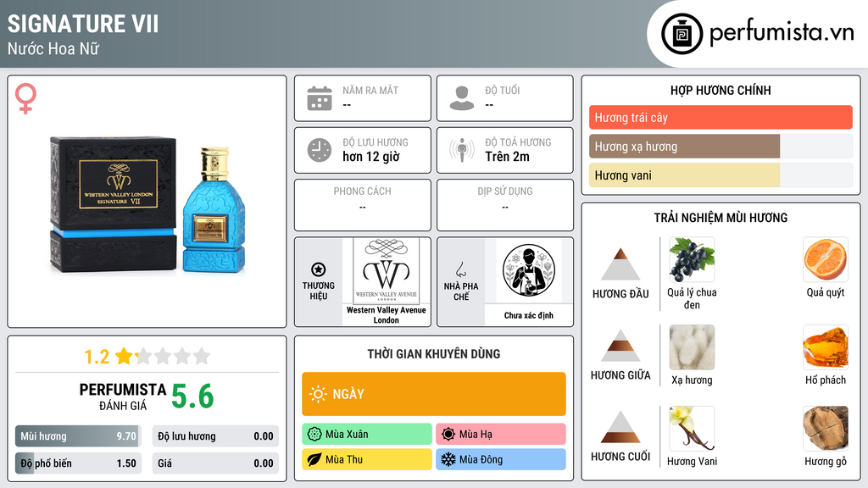Click the sillage icon beside Độ toả hương
Image resolution: width=868 pixels, height=488 pixels.
(462, 150)
